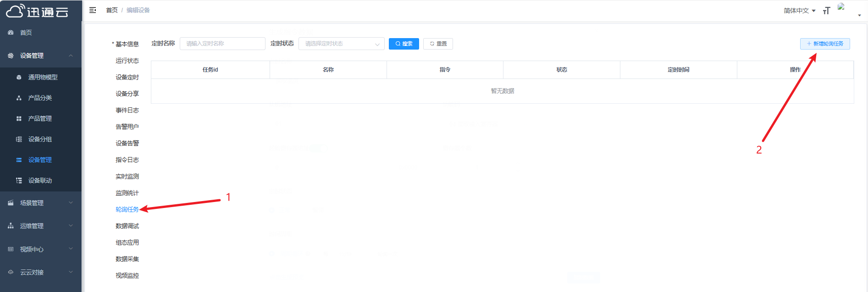Click the 首页 dashboard sidebar item
This screenshot has height=292, width=868.
coord(26,33)
